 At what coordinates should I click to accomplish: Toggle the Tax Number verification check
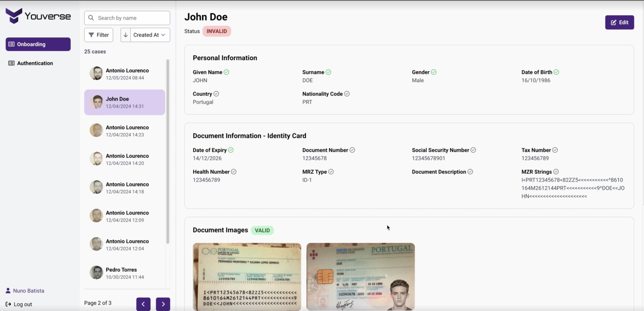pos(555,150)
